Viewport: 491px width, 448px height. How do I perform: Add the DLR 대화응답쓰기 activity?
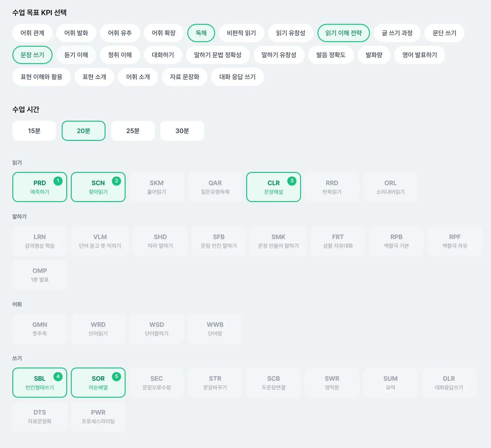click(449, 383)
